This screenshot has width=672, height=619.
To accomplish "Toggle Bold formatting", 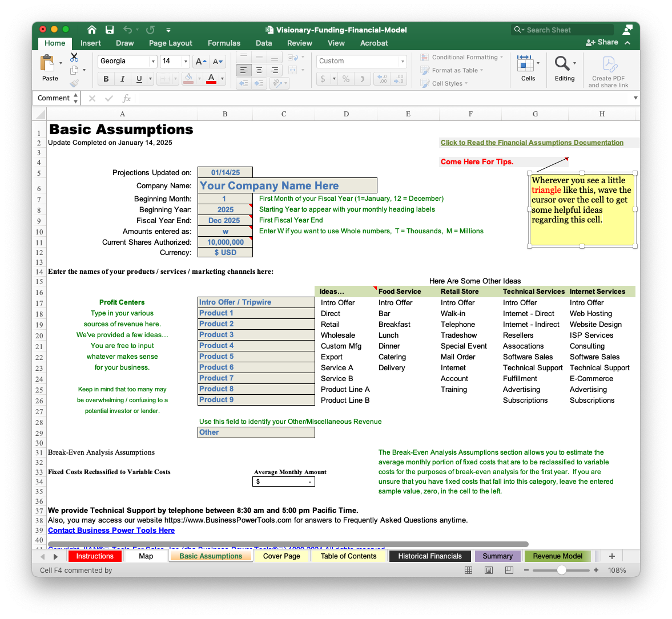I will tap(106, 79).
